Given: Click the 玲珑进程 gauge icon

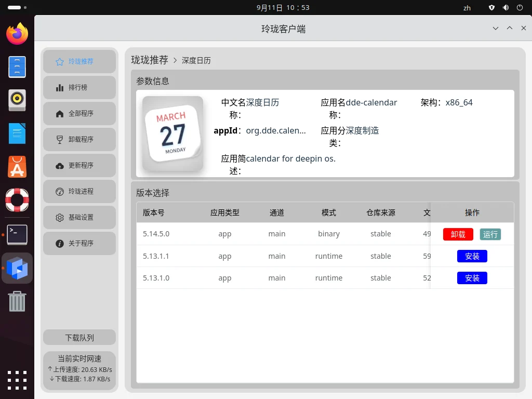Looking at the screenshot, I should [x=60, y=192].
